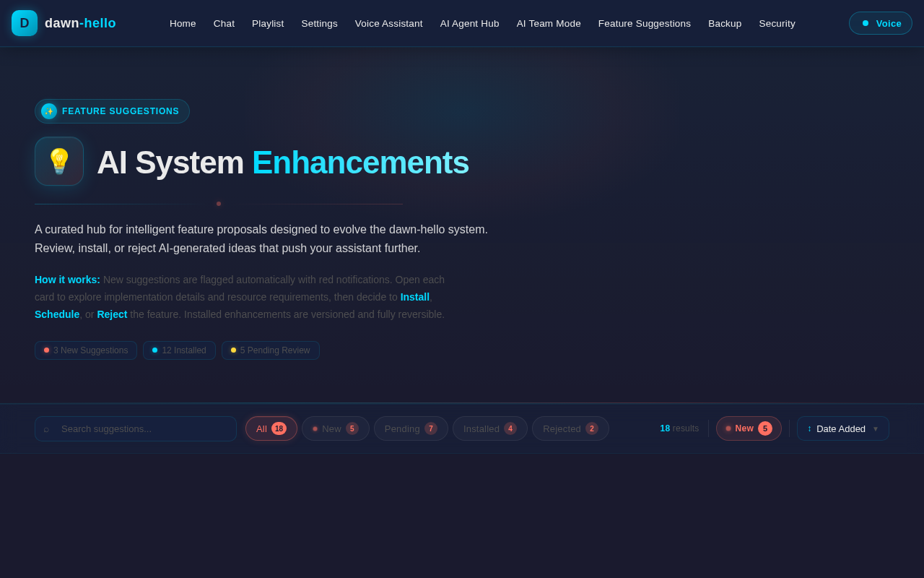The image size is (924, 578).
Task: Open the Backup page
Action: click(x=725, y=23)
